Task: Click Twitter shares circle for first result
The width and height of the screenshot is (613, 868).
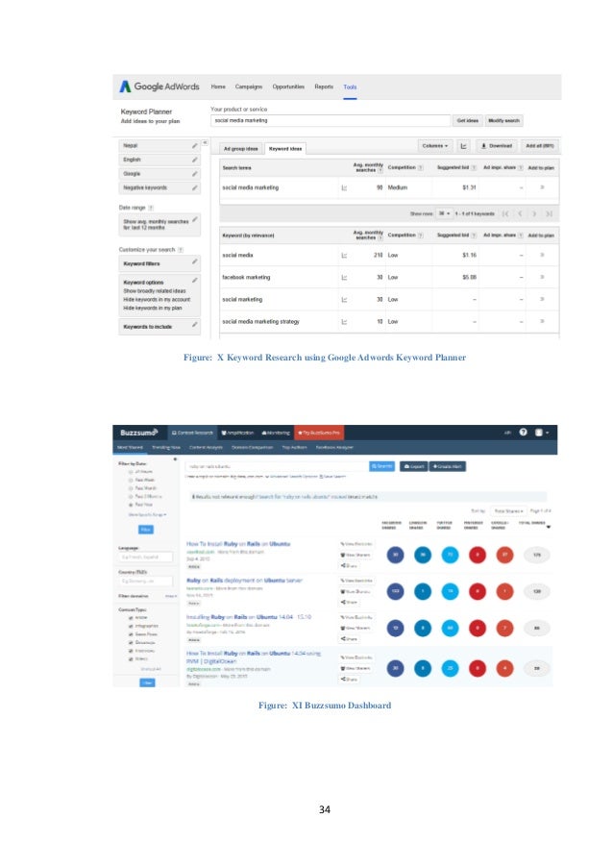Action: [x=450, y=555]
